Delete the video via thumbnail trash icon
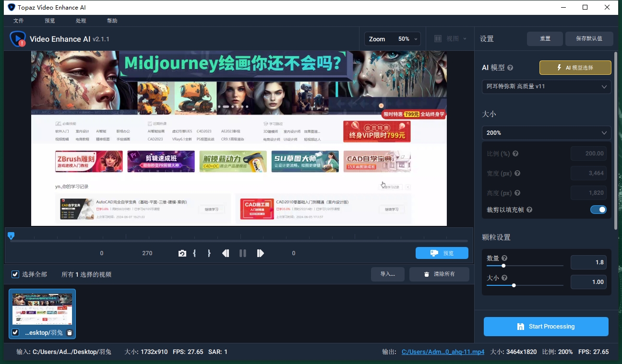Screen dimensions: 622x364 coord(70,332)
